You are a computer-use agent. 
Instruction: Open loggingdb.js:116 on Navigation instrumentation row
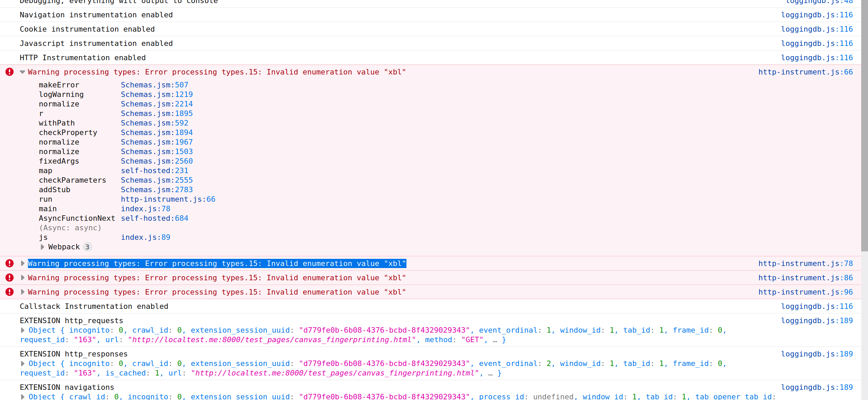tap(817, 15)
